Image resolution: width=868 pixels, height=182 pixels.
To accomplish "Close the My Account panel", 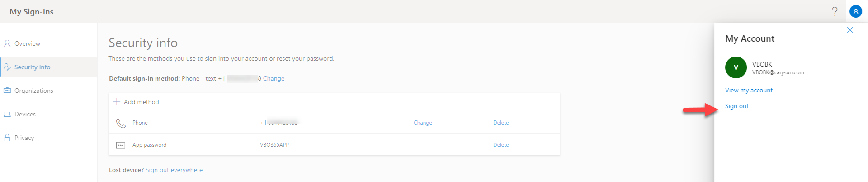I will pos(850,30).
